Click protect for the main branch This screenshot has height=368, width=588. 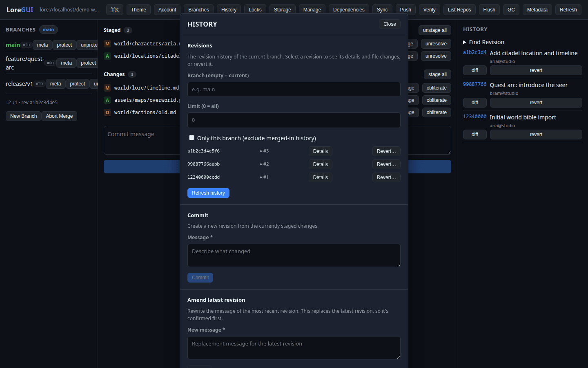tap(65, 45)
